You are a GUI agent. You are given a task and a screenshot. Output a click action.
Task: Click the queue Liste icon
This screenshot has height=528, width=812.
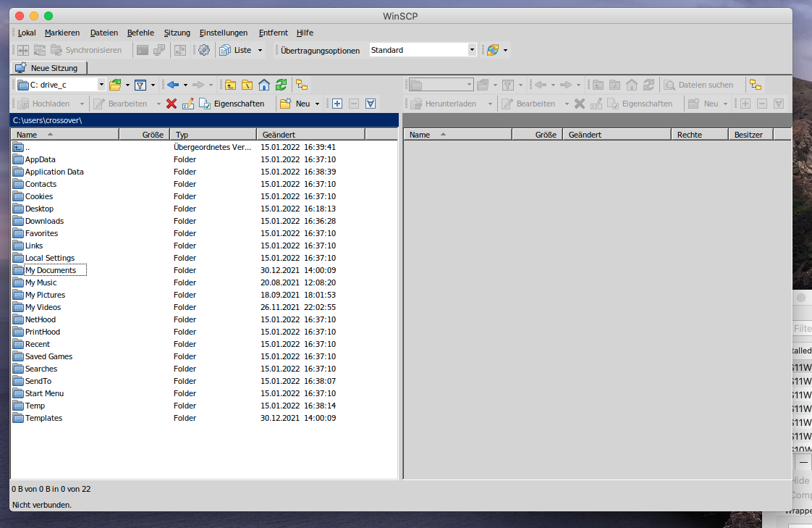[x=225, y=50]
